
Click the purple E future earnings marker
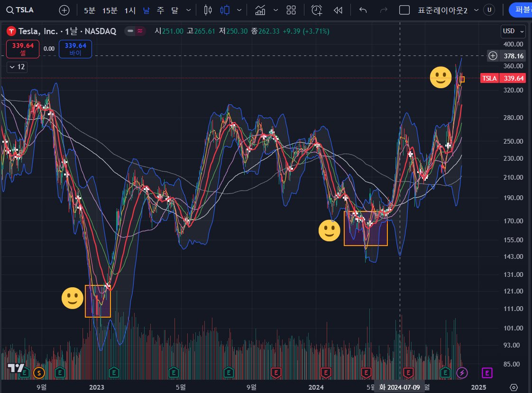487,373
